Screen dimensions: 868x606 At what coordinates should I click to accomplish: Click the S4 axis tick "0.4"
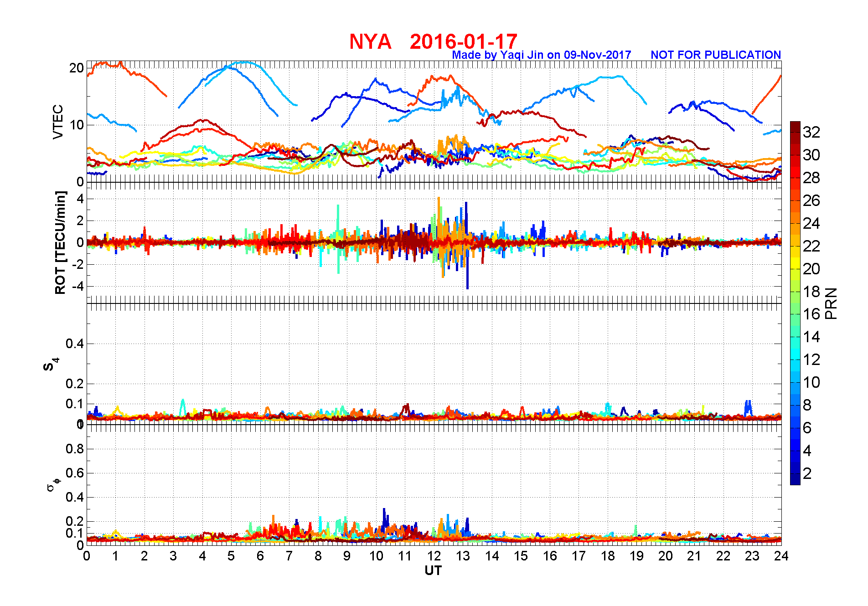[x=75, y=344]
